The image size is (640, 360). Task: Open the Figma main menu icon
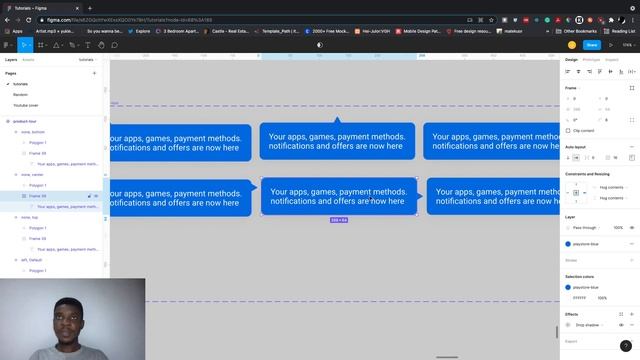pyautogui.click(x=6, y=45)
